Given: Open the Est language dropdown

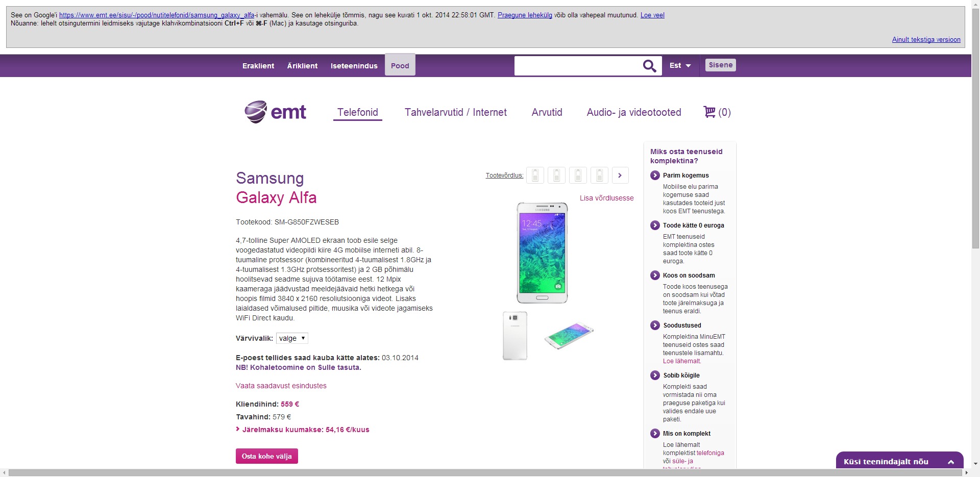Looking at the screenshot, I should [680, 65].
